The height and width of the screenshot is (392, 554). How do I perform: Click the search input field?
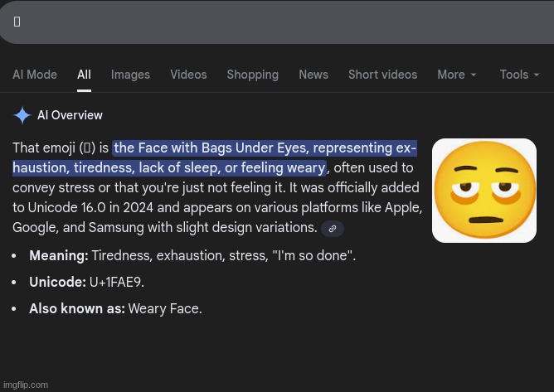277,22
